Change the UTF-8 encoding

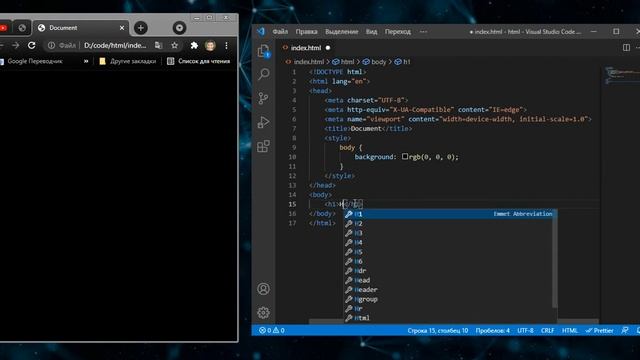[x=525, y=331]
